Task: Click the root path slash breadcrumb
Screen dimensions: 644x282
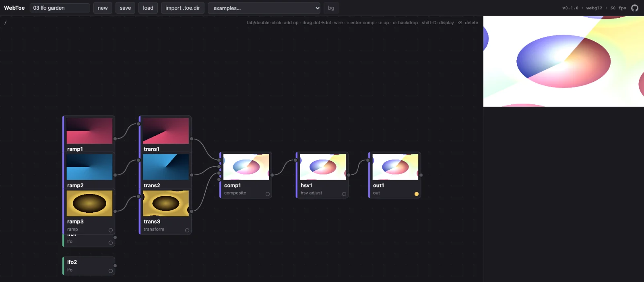Action: [x=5, y=23]
